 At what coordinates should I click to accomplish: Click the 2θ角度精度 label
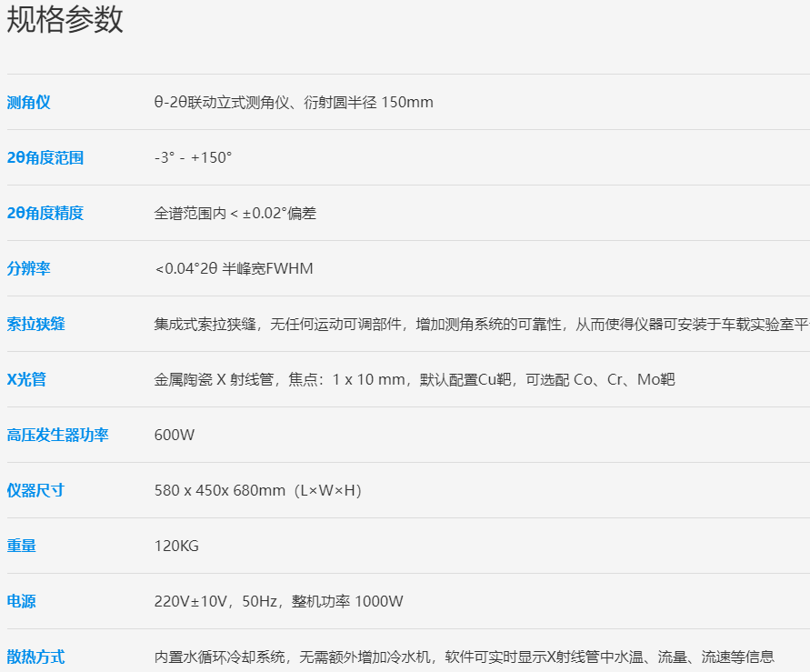click(x=45, y=213)
